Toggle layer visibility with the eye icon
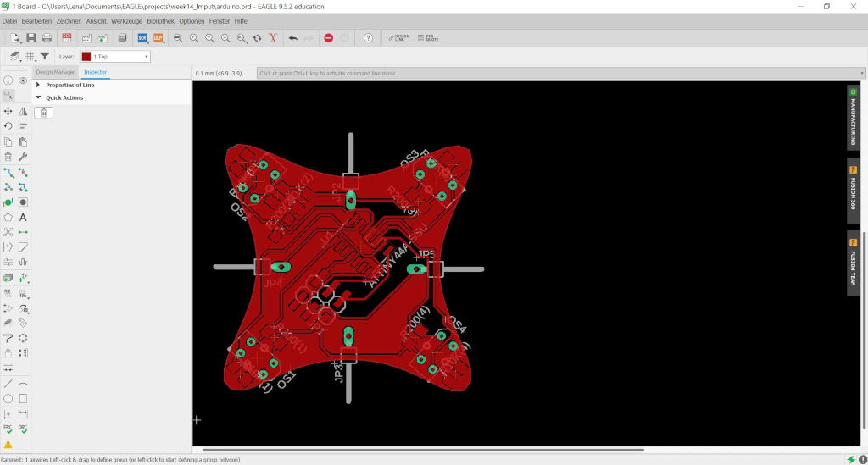This screenshot has width=868, height=465. point(23,80)
